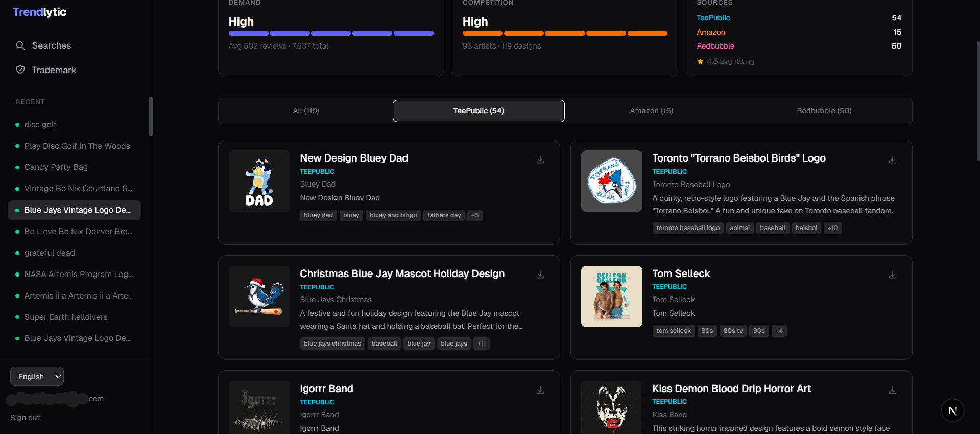Screen dimensions: 980x434
Task: Click download icon on New Design Bluey Dad
Action: [x=540, y=160]
